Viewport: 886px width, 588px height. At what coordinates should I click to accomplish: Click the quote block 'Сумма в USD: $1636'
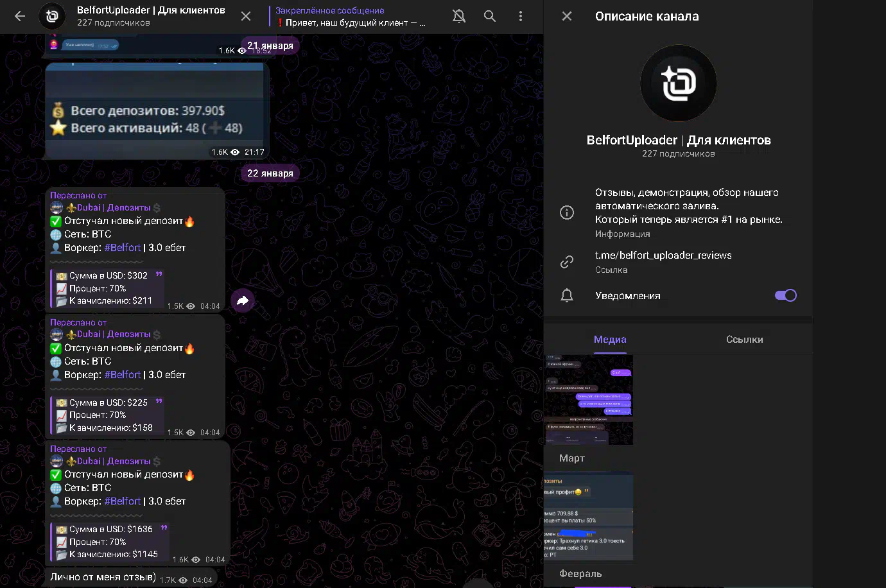pos(110,542)
